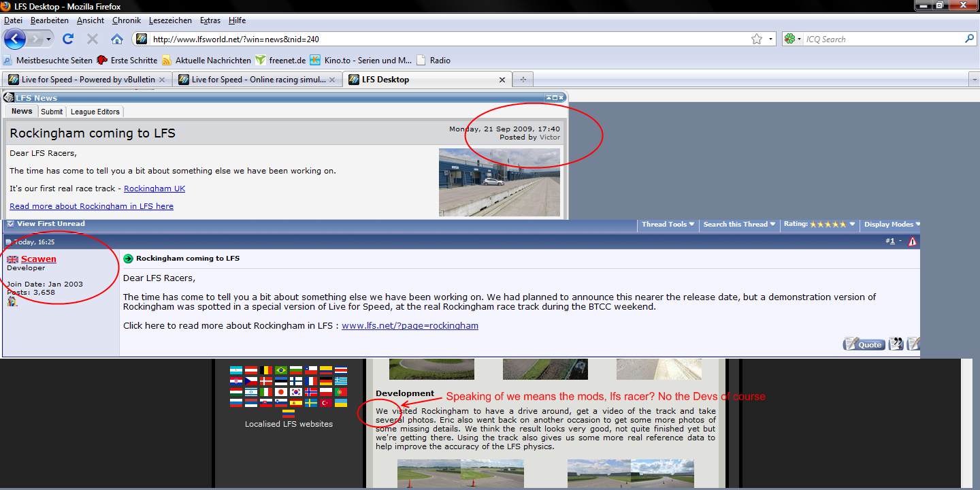This screenshot has width=980, height=490.
Task: Open the Search this Thread dropdown
Action: [x=739, y=224]
